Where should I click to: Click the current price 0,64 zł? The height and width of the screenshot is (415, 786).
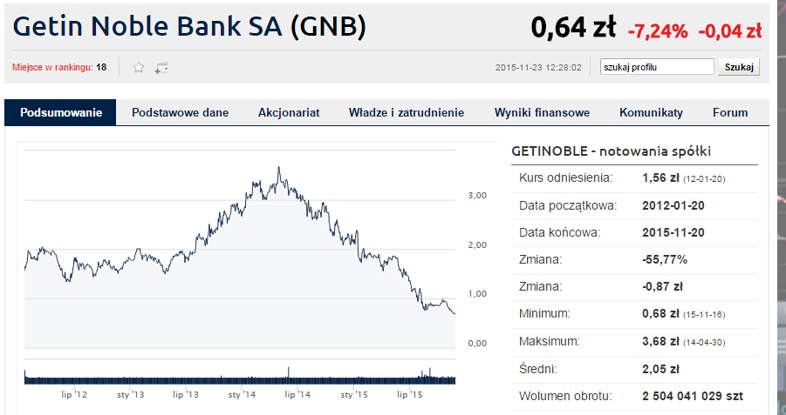click(x=573, y=28)
